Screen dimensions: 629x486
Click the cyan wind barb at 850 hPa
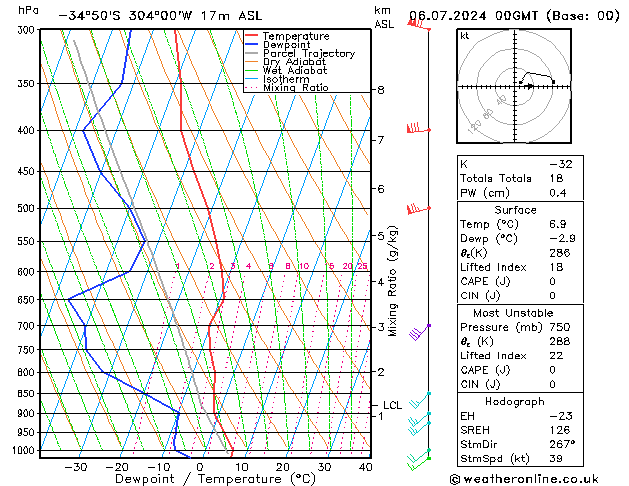click(420, 399)
